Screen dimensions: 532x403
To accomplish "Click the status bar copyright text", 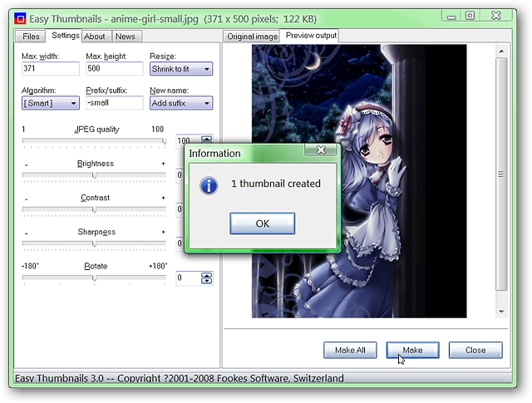I will (x=180, y=378).
